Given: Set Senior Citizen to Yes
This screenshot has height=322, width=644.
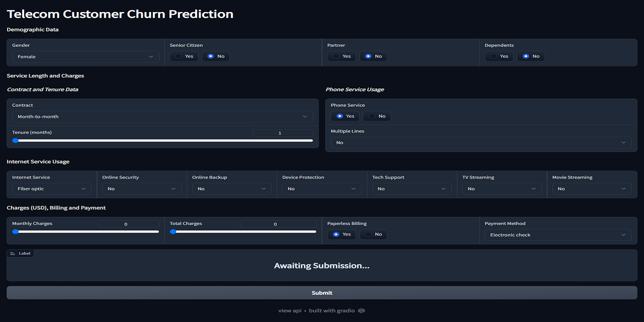Looking at the screenshot, I should click(x=184, y=56).
